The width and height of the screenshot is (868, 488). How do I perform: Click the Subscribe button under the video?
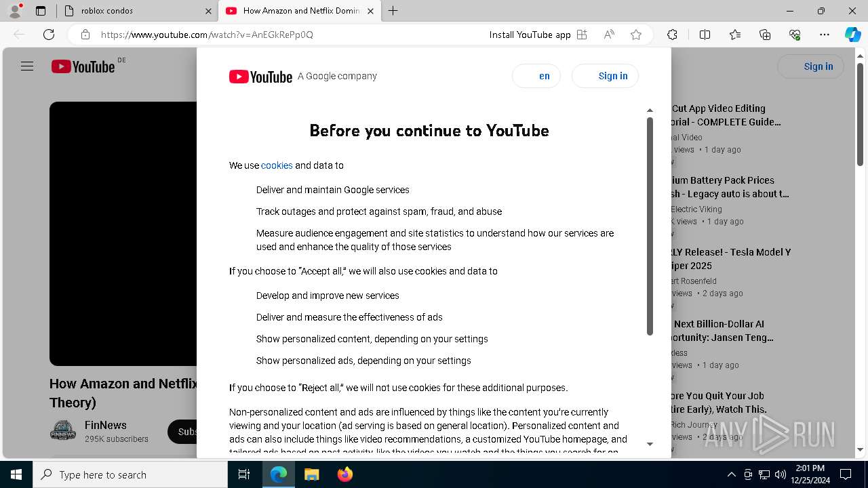(182, 432)
